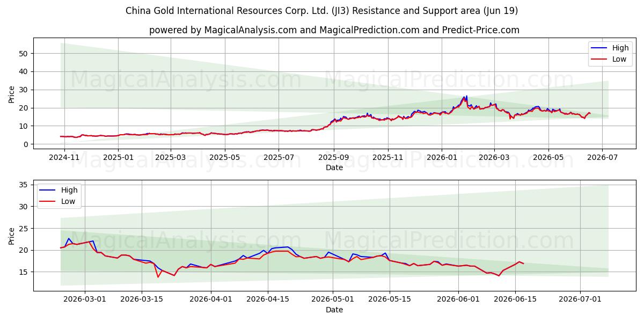
Task: Click the 'Date' axis label under top chart
Action: click(334, 167)
